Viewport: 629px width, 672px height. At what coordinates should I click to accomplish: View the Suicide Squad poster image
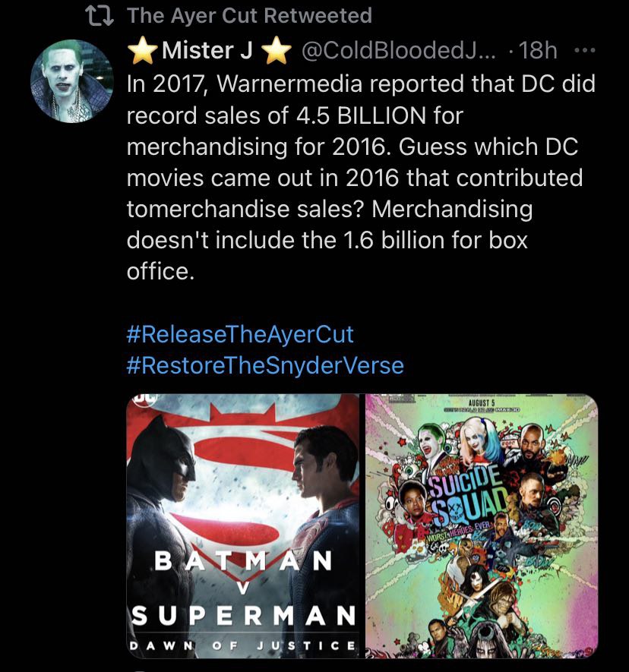pyautogui.click(x=482, y=525)
